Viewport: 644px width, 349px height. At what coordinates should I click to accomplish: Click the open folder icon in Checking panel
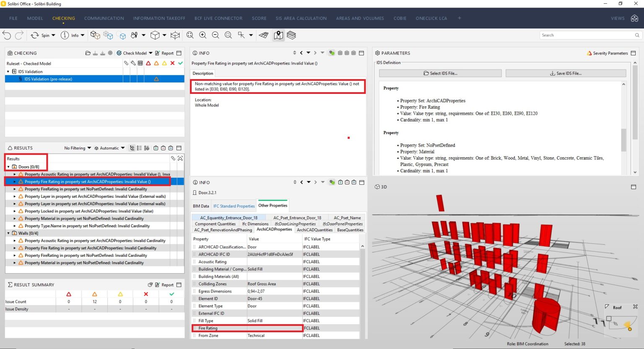88,53
